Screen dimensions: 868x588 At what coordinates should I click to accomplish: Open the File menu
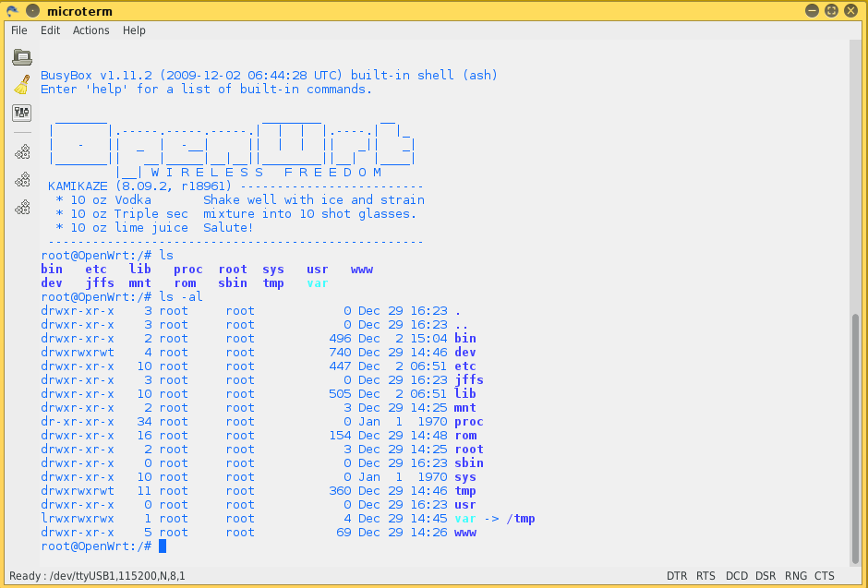[18, 30]
